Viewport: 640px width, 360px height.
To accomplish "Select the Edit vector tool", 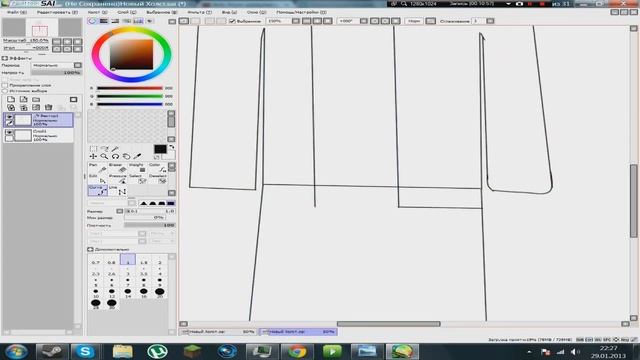I will 98,178.
